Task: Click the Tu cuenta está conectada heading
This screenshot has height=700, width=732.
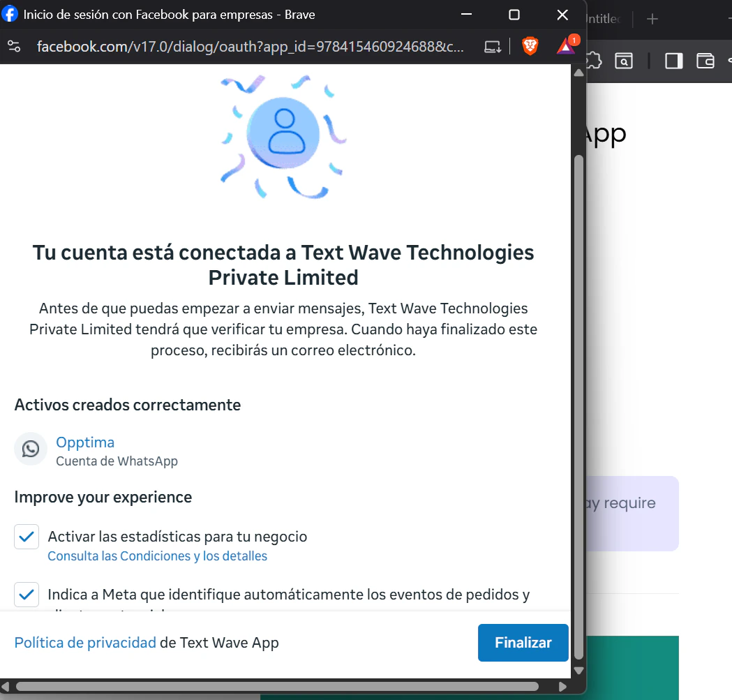Action: pos(283,265)
